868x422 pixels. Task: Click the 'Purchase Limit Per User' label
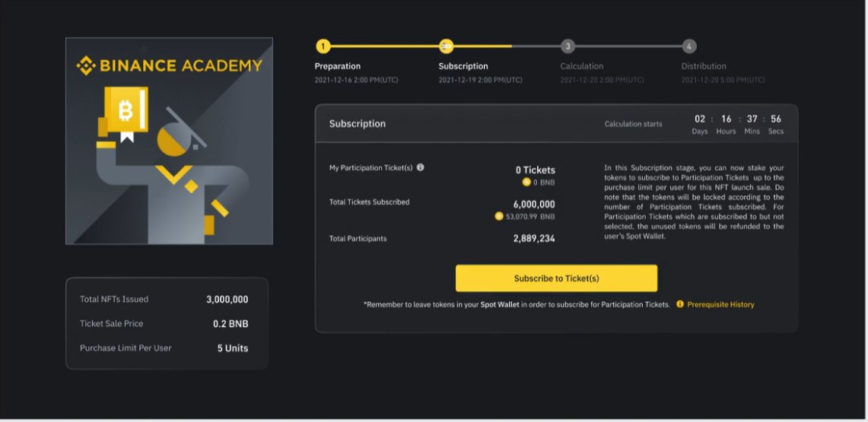pyautogui.click(x=126, y=348)
